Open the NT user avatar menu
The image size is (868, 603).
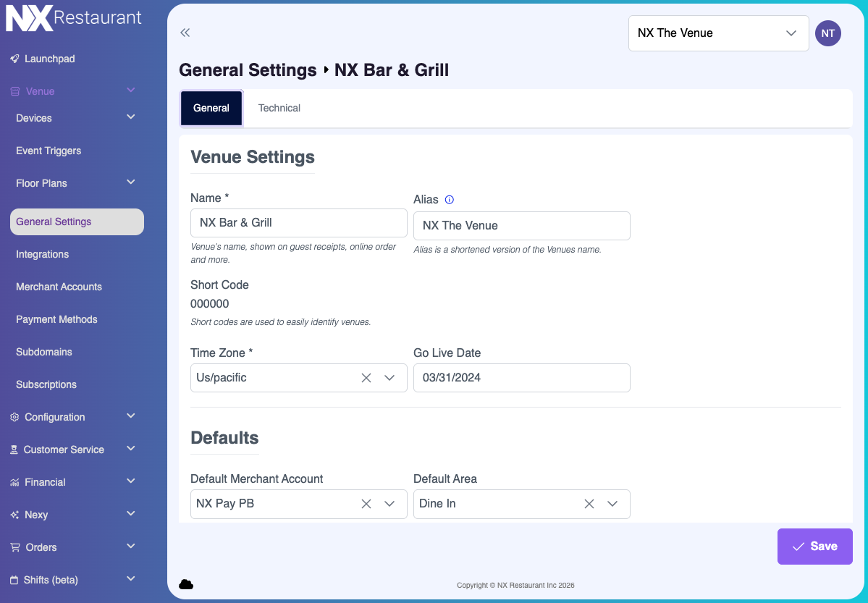click(x=827, y=33)
